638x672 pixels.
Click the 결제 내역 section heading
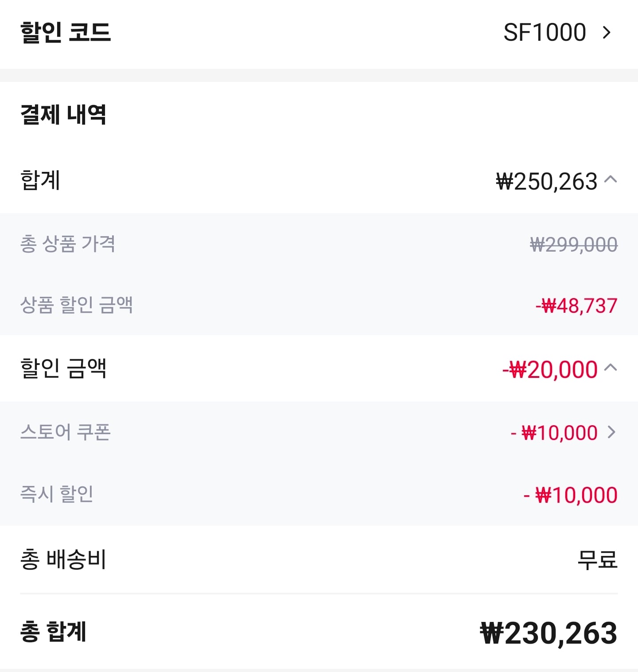coord(63,114)
